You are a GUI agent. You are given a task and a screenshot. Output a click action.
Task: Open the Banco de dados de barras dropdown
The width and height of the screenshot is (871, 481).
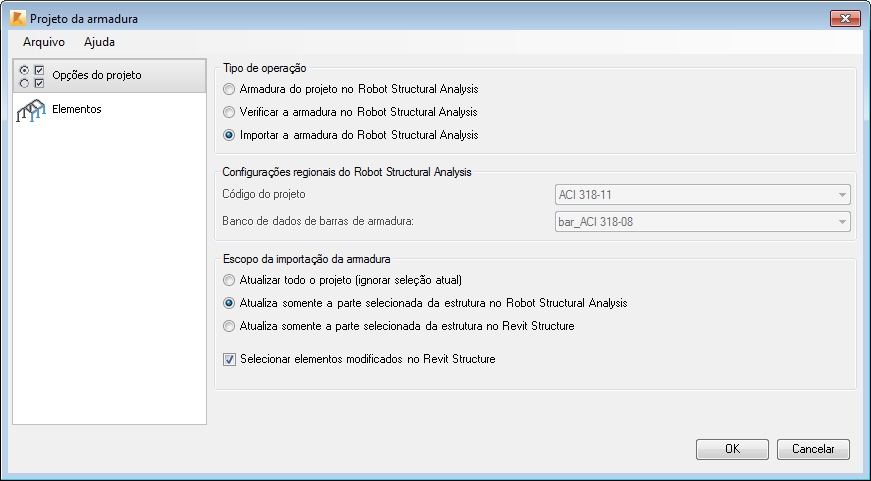click(703, 222)
